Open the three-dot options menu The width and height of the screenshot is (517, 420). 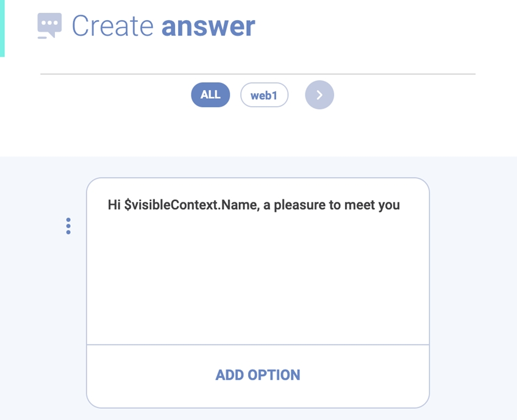[x=68, y=226]
